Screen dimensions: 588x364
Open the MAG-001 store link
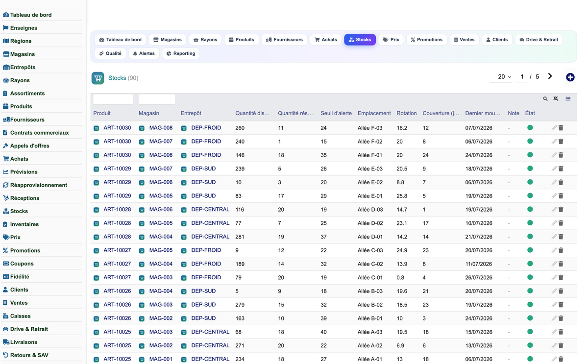161,359
